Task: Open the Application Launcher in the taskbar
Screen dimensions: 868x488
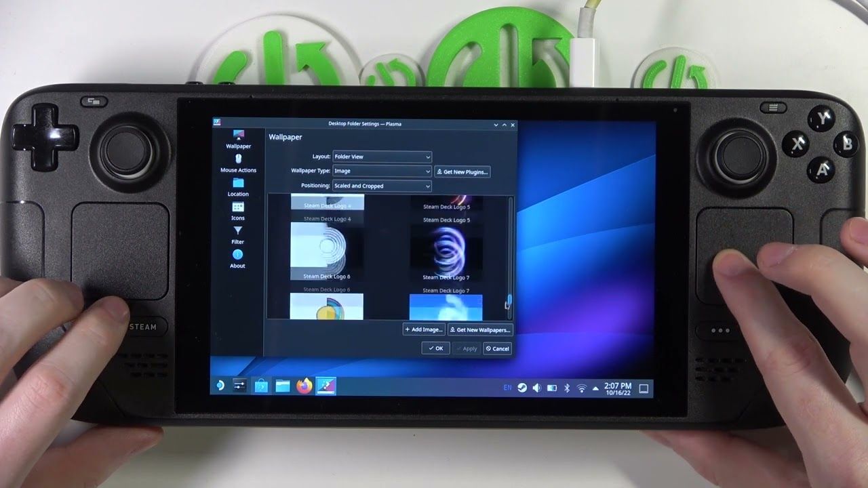Action: [220, 386]
